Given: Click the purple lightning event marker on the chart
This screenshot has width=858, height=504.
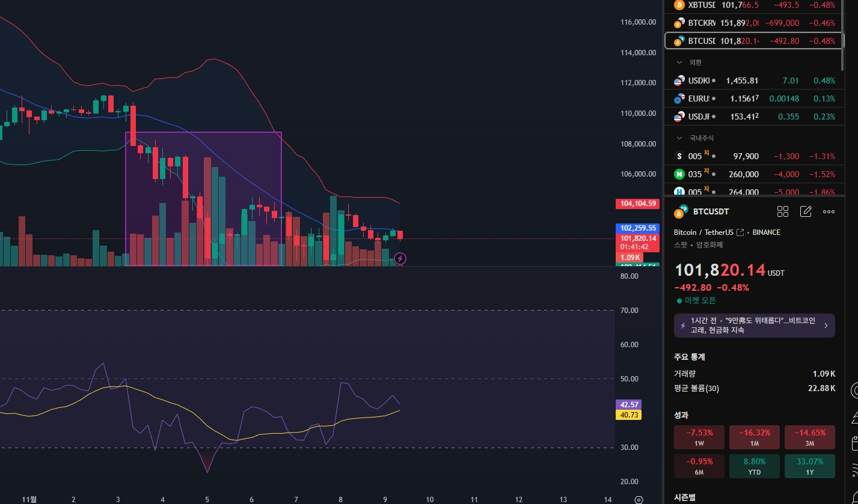Looking at the screenshot, I should [x=400, y=259].
